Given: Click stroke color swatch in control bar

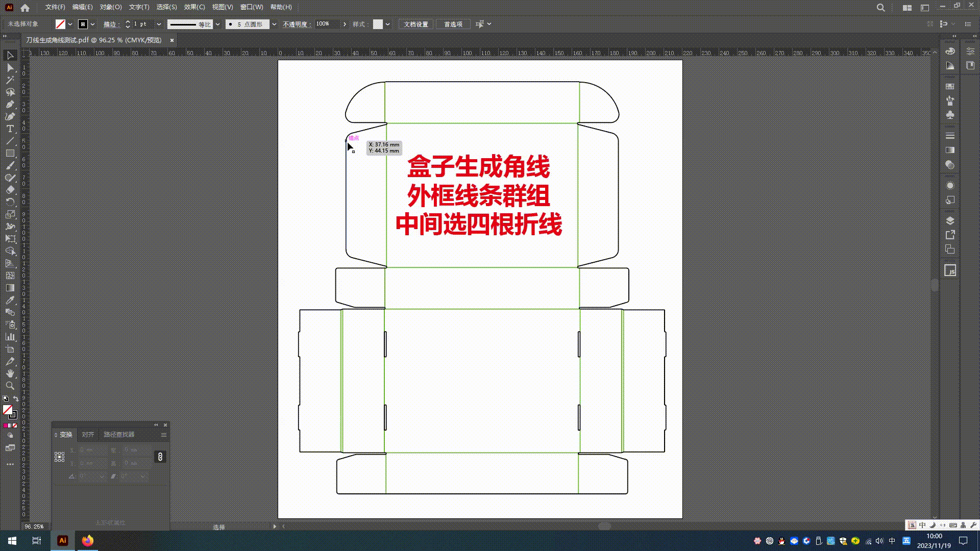Looking at the screenshot, I should pyautogui.click(x=83, y=24).
